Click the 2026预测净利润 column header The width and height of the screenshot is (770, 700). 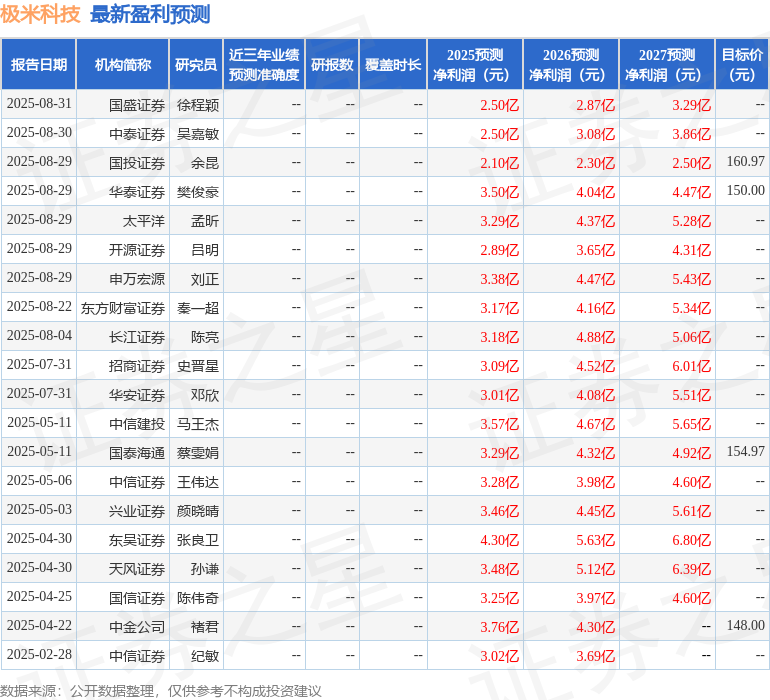(571, 64)
